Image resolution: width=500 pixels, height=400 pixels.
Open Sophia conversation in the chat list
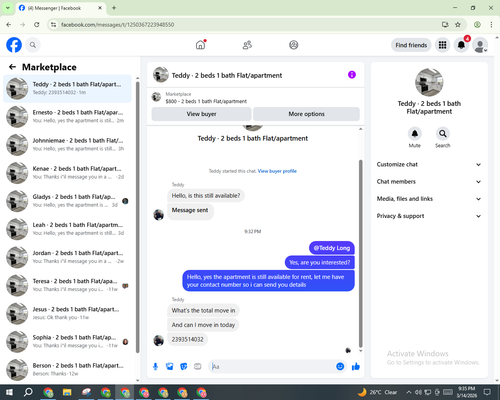coord(67,341)
